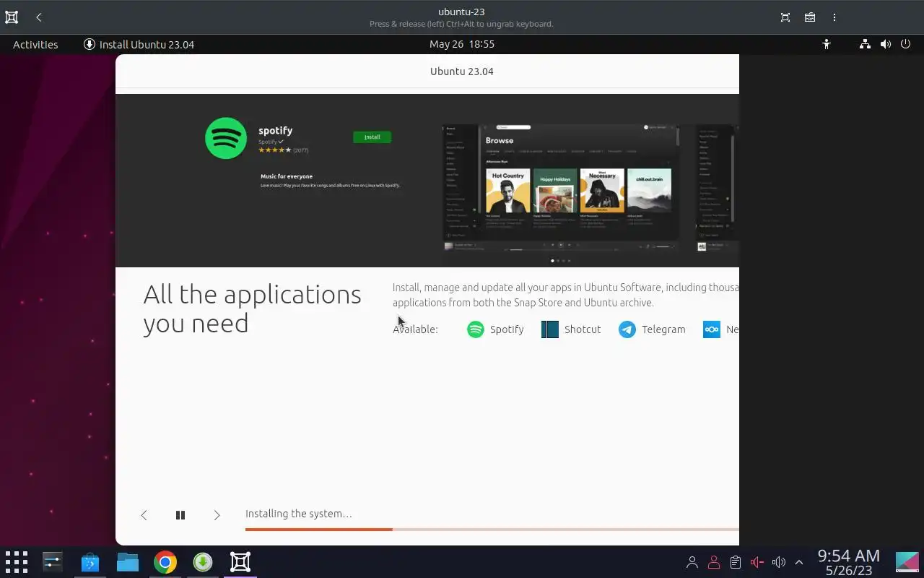This screenshot has width=924, height=578.
Task: Open the green download app in taskbar
Action: [203, 561]
